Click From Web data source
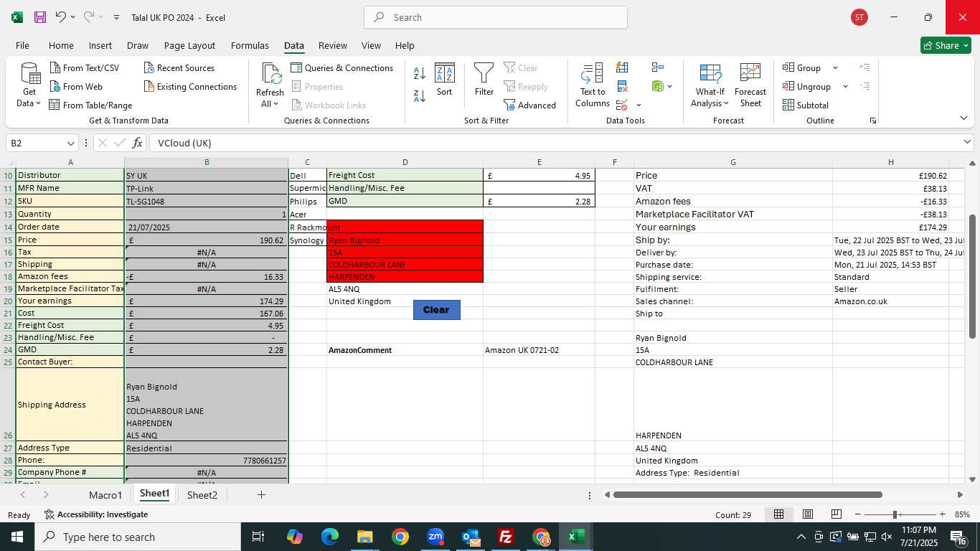980x551 pixels. (76, 87)
